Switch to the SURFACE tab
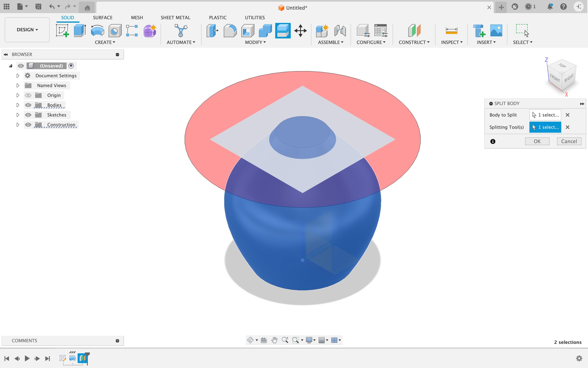Viewport: 588px width, 368px height. coord(102,18)
